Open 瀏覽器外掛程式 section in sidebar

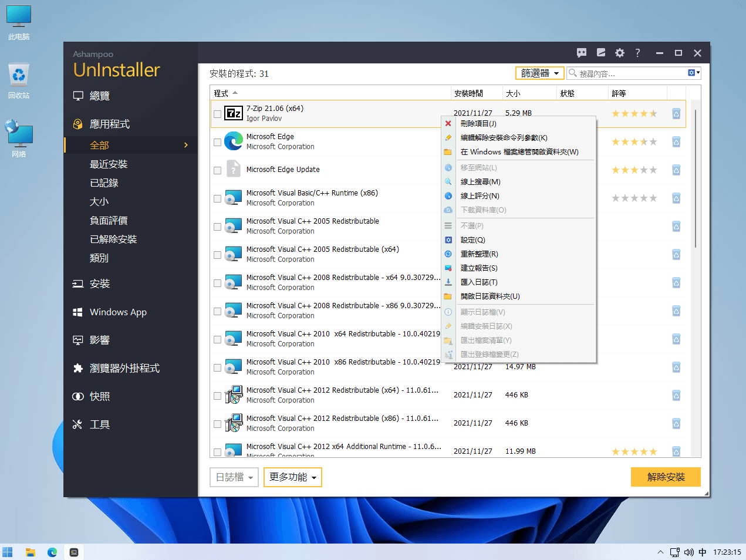tap(124, 368)
